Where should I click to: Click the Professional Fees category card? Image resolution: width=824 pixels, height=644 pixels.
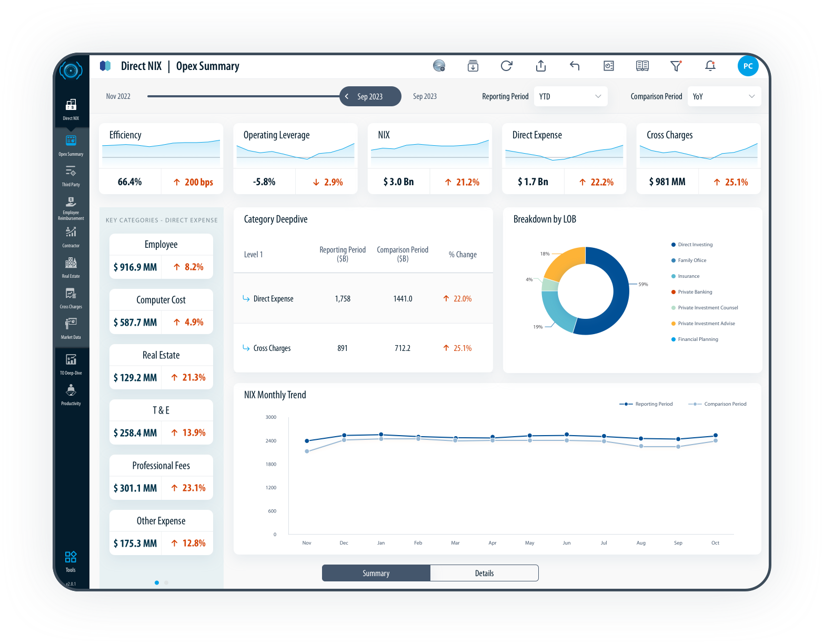pyautogui.click(x=161, y=477)
